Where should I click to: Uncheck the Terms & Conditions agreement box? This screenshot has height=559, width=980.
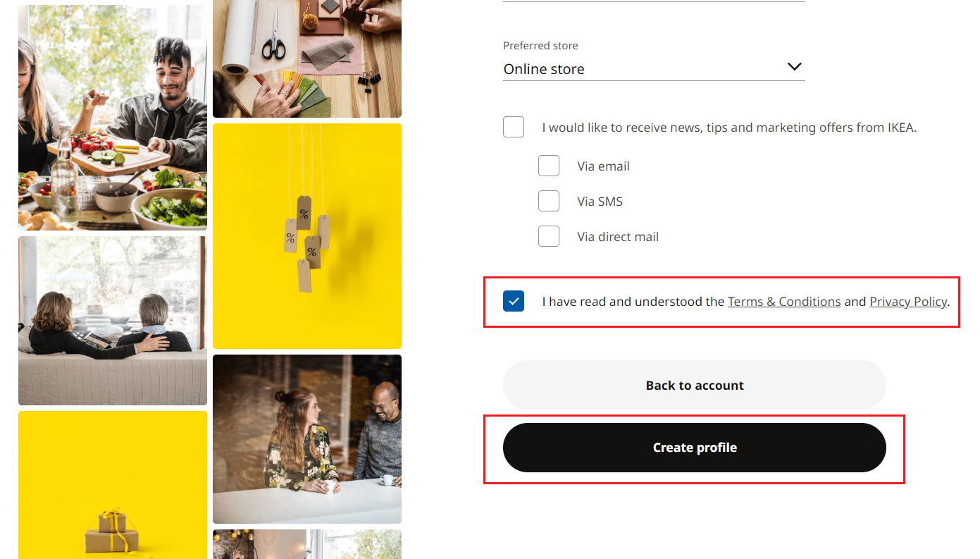[514, 301]
